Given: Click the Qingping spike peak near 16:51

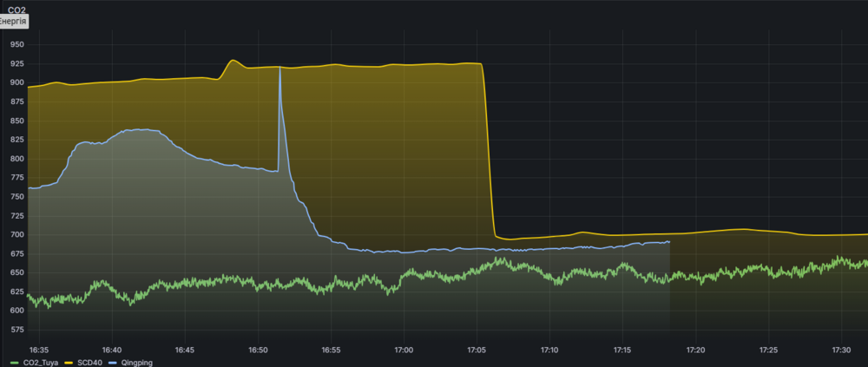Looking at the screenshot, I should [279, 67].
